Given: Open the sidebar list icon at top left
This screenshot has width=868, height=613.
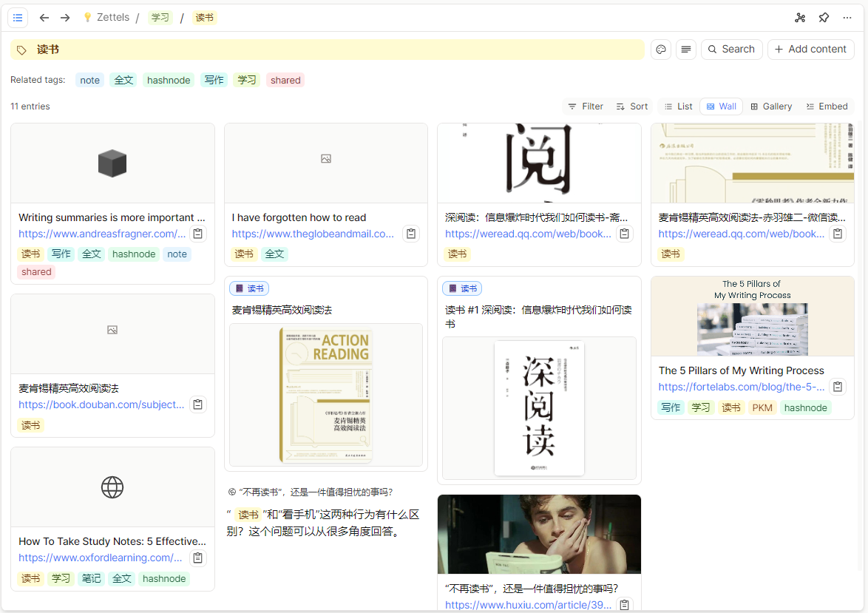Looking at the screenshot, I should pos(18,18).
